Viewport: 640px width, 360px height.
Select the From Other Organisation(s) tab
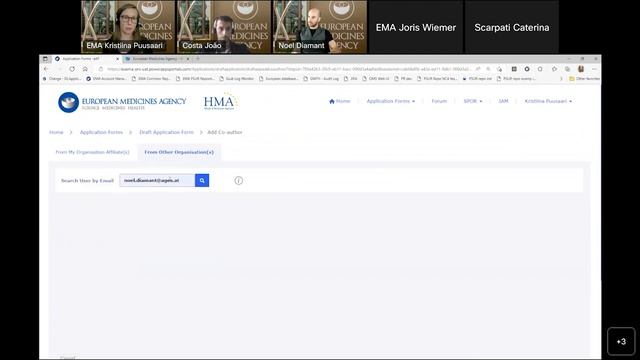coord(179,152)
